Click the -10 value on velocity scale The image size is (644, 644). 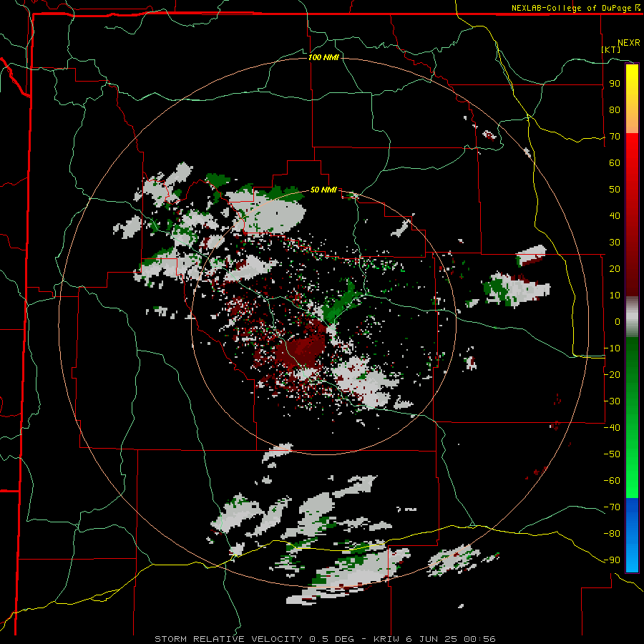tap(612, 348)
